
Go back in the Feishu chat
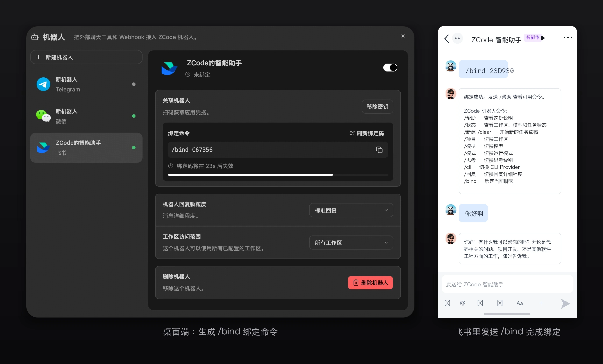click(447, 38)
